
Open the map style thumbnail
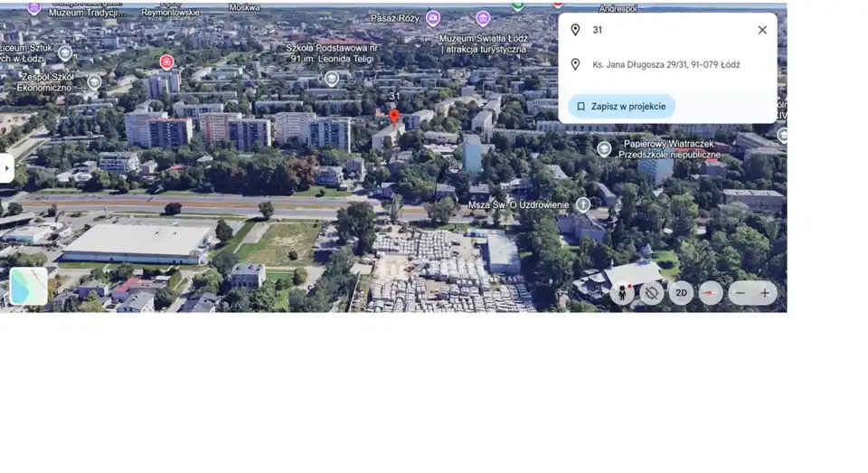click(x=29, y=286)
